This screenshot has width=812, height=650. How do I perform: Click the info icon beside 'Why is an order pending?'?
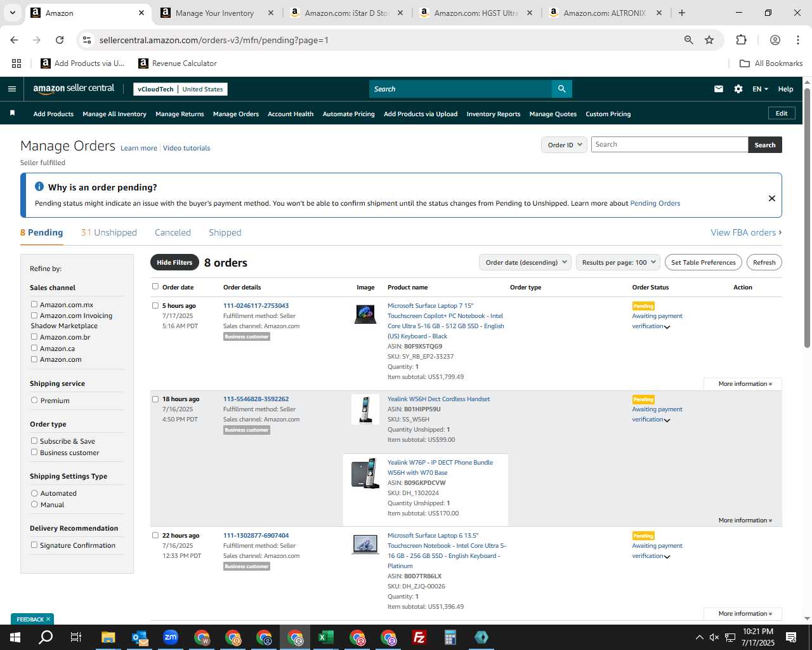point(39,187)
